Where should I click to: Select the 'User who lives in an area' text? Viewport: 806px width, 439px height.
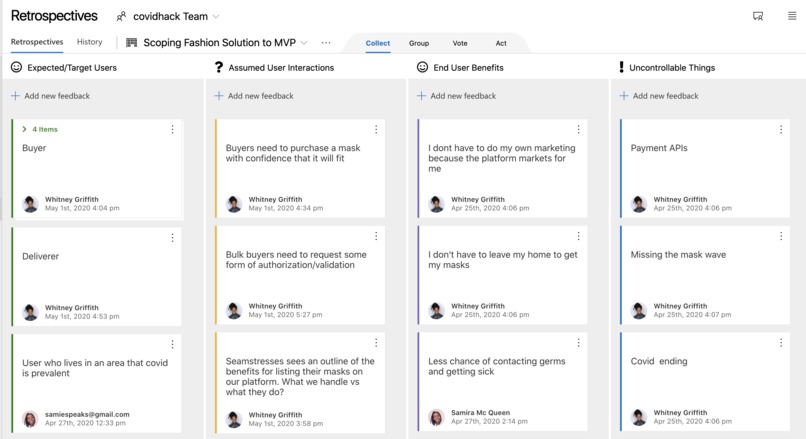[x=95, y=368]
